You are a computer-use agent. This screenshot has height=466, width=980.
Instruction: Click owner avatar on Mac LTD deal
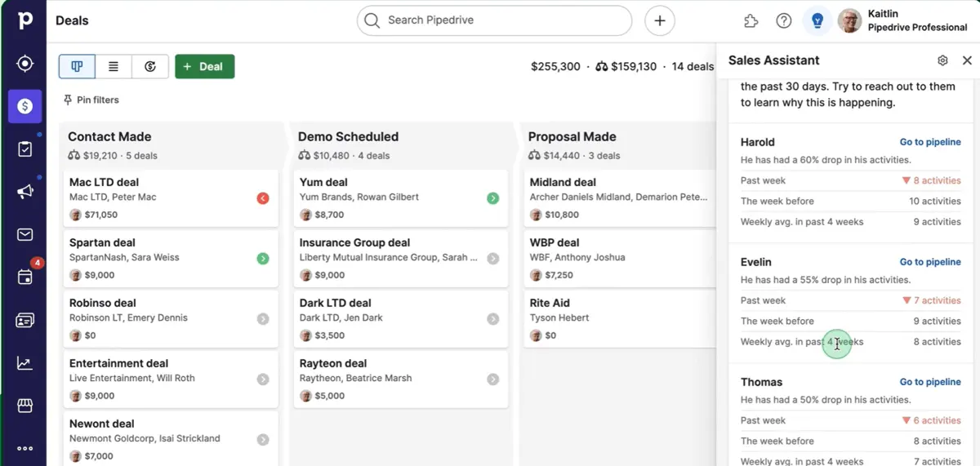pos(76,215)
